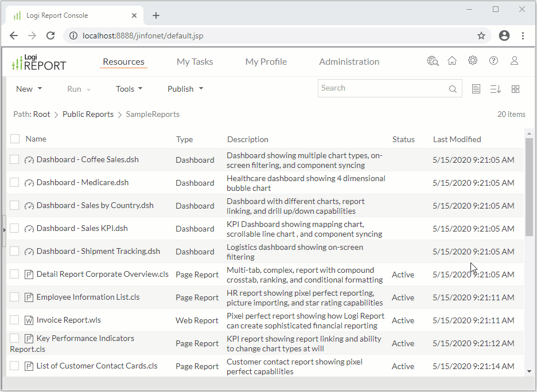Click the home icon in header
Image resolution: width=537 pixels, height=392 pixels.
click(452, 61)
